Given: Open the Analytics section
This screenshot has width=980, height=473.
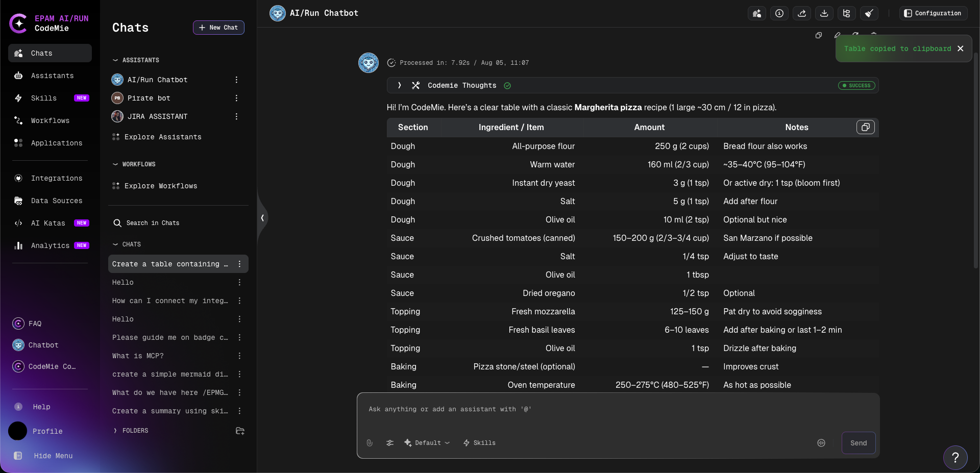Looking at the screenshot, I should 50,245.
